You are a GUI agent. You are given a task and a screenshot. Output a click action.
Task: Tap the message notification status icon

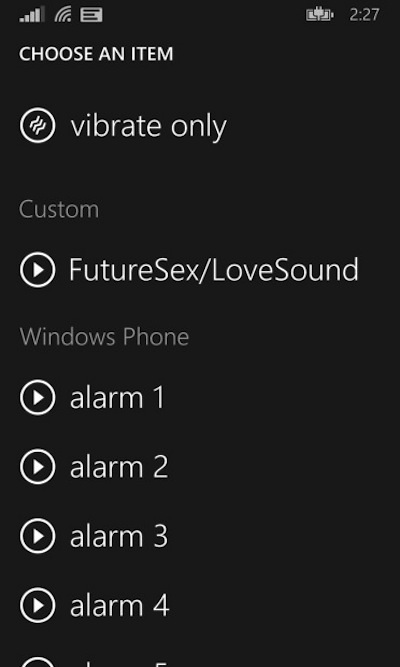pos(91,16)
